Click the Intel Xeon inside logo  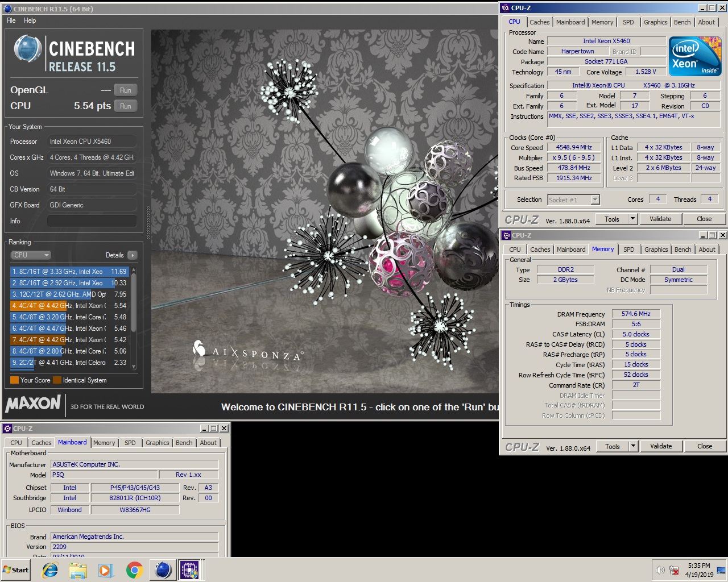coord(695,56)
